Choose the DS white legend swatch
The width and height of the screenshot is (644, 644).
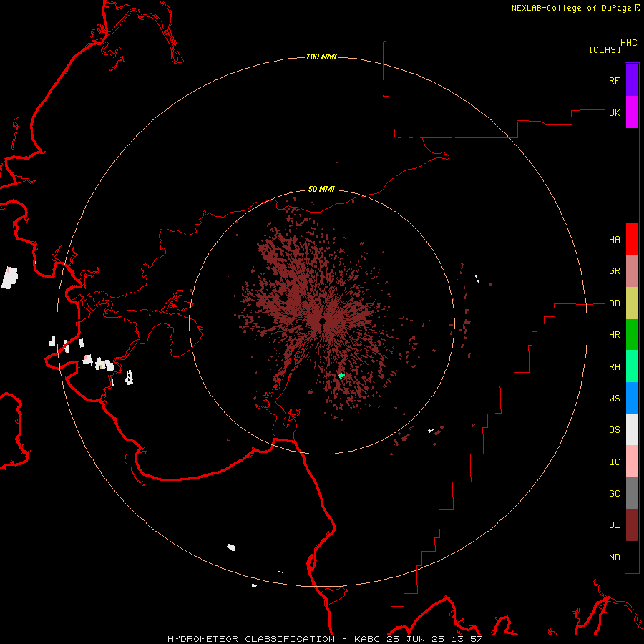[x=632, y=429]
